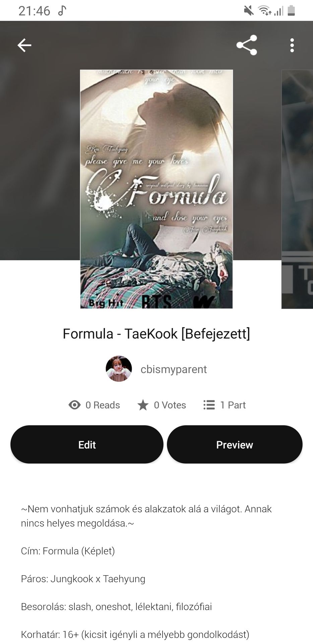Tap the eye Reads icon
Viewport: 313px width, 644px height.
tap(74, 405)
